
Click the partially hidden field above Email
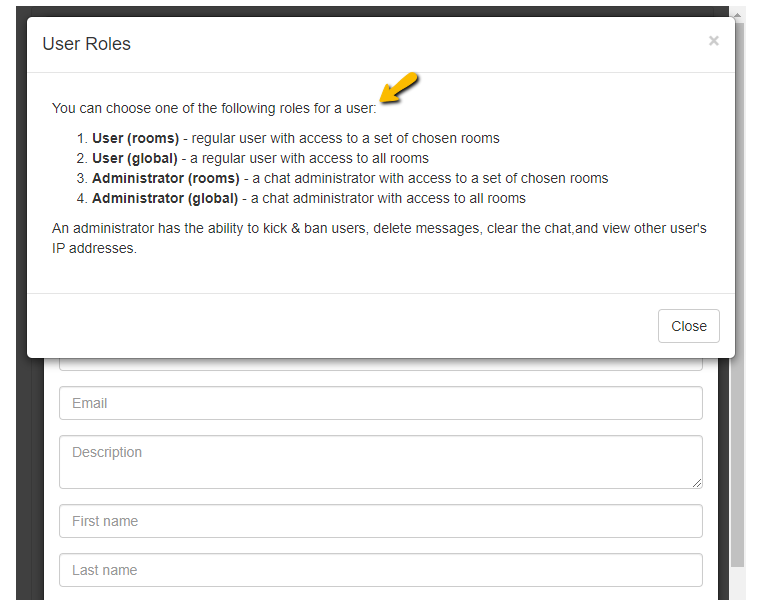pyautogui.click(x=380, y=364)
